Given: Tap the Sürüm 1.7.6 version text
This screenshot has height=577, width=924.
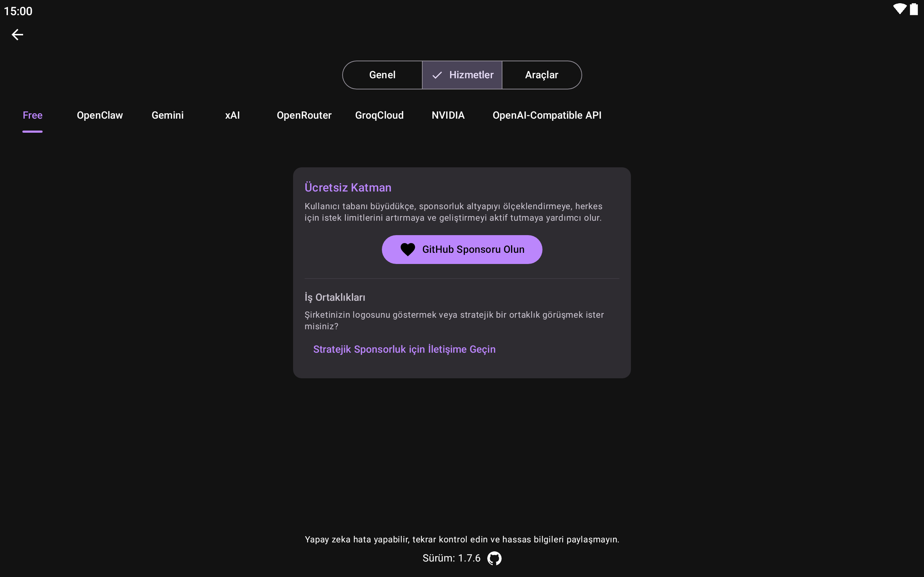Looking at the screenshot, I should pos(451,558).
